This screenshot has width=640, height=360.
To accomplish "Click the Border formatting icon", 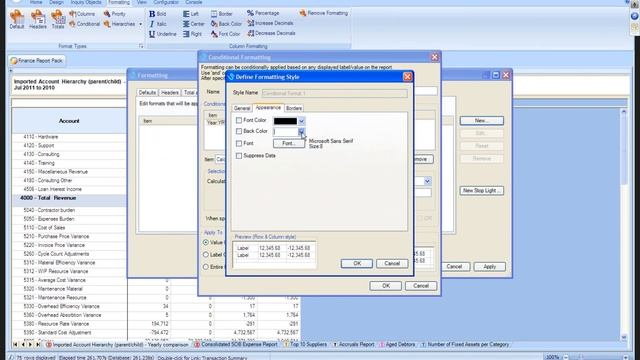I will 222,14.
